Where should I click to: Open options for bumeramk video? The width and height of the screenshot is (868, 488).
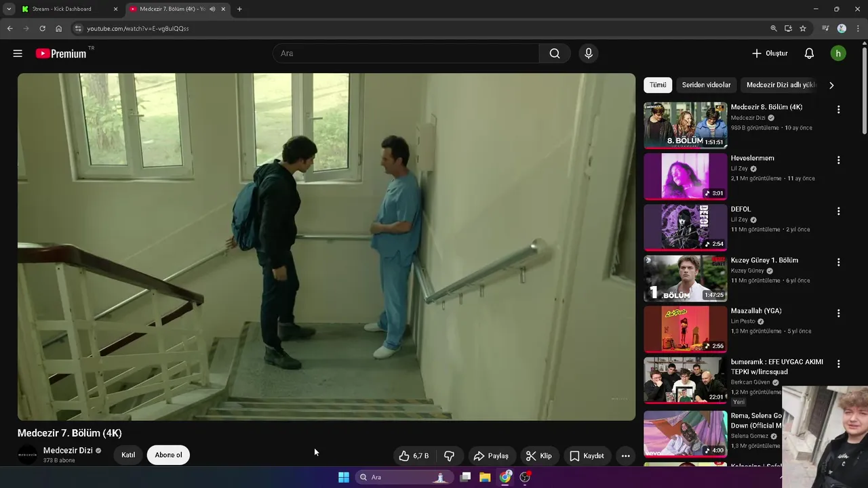click(x=838, y=364)
